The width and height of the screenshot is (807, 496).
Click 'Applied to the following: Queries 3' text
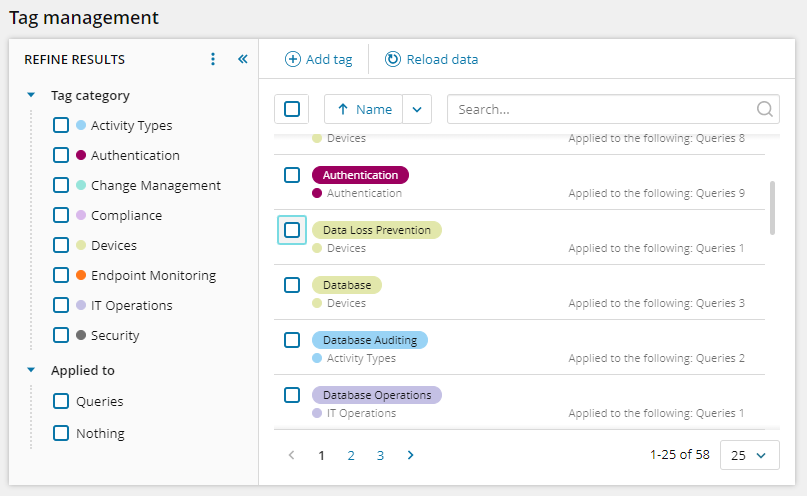tap(656, 303)
